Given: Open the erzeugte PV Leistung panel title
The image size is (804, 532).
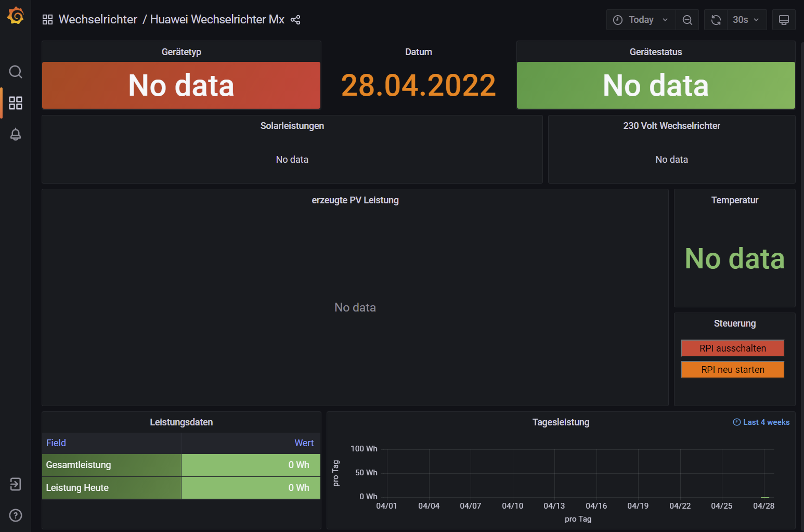Looking at the screenshot, I should click(x=355, y=200).
